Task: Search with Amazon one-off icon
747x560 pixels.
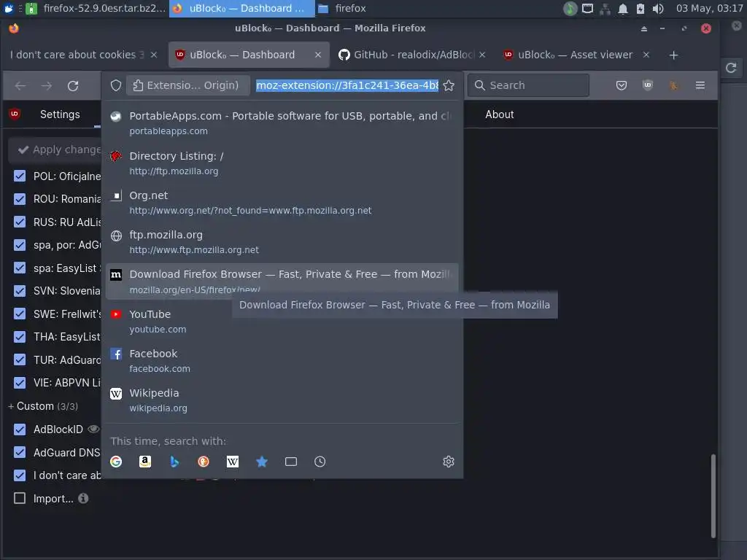Action: pyautogui.click(x=145, y=462)
